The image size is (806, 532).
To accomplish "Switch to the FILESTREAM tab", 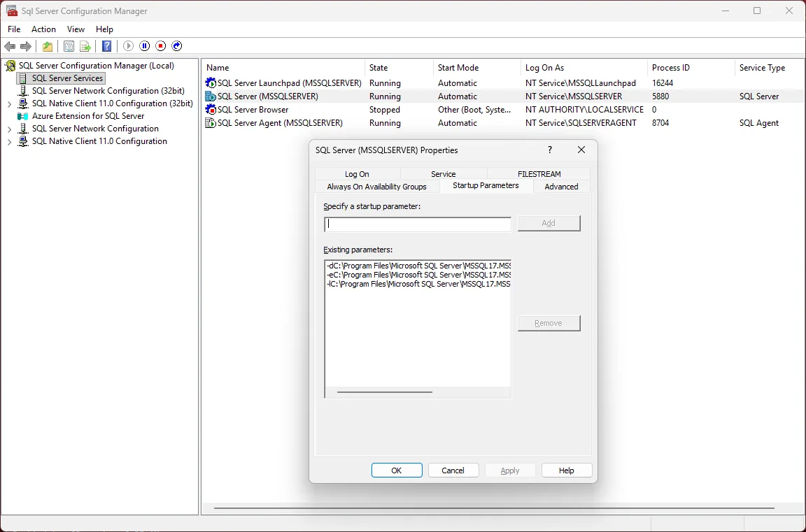I will click(x=539, y=173).
